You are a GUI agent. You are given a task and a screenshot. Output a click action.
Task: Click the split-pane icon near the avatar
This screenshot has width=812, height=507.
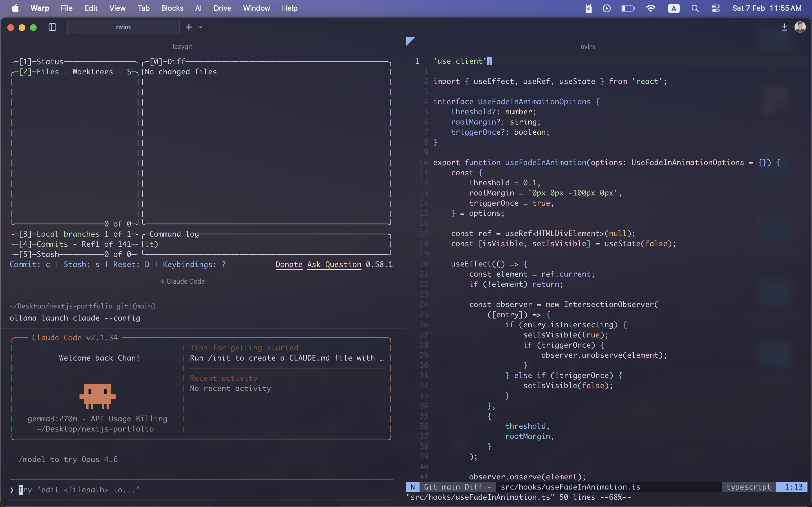[784, 27]
